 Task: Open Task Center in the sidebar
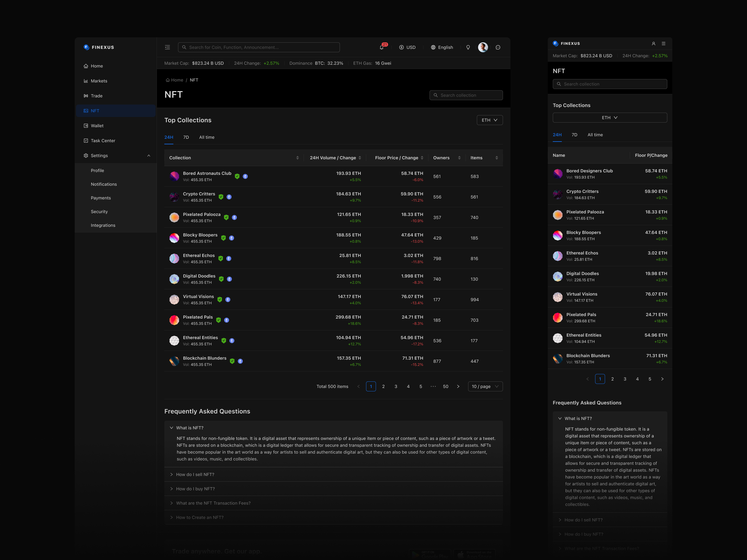[x=116, y=141]
